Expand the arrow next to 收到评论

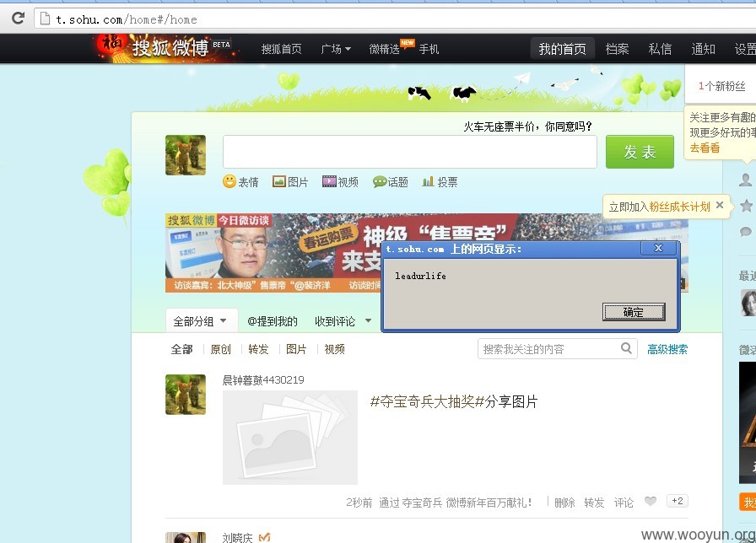tap(369, 320)
